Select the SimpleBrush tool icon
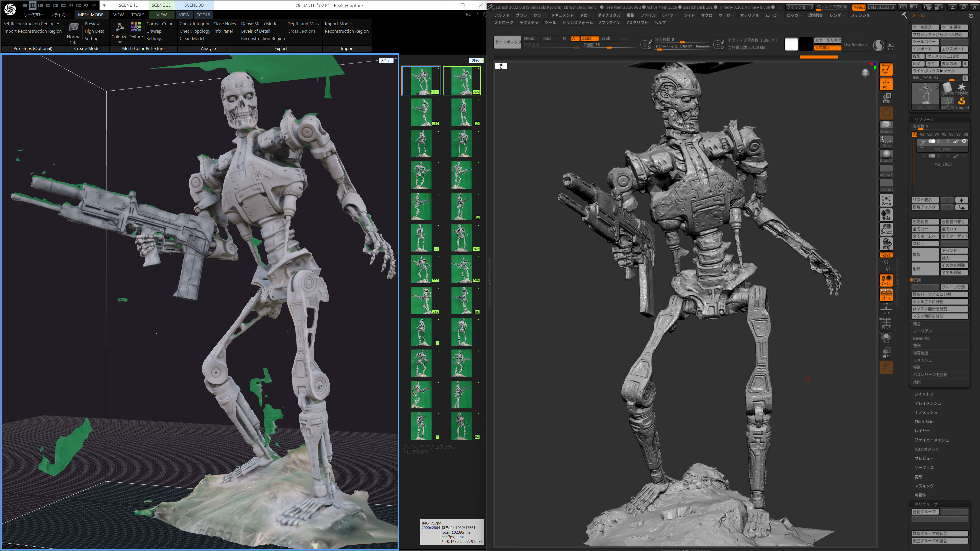980x551 pixels. (x=961, y=103)
